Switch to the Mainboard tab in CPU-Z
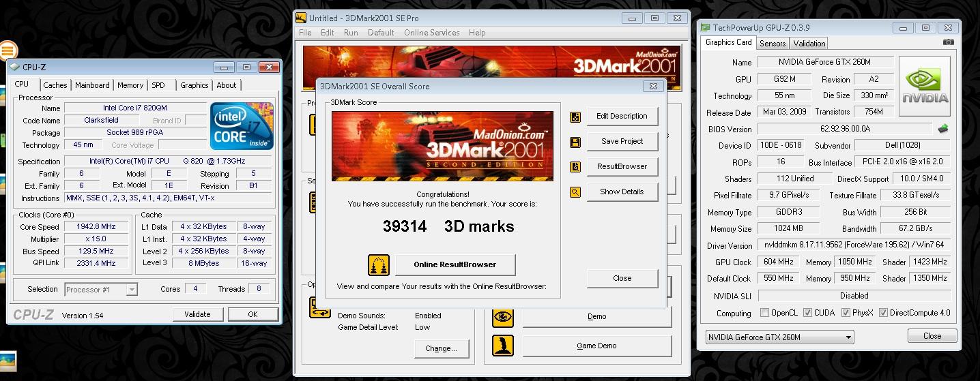Image resolution: width=980 pixels, height=381 pixels. pos(92,85)
